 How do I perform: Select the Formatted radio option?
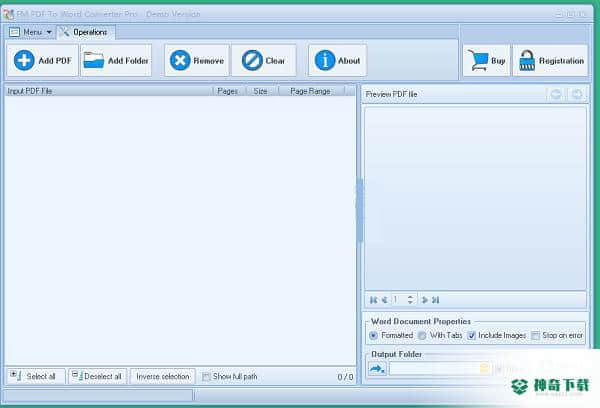392,335
